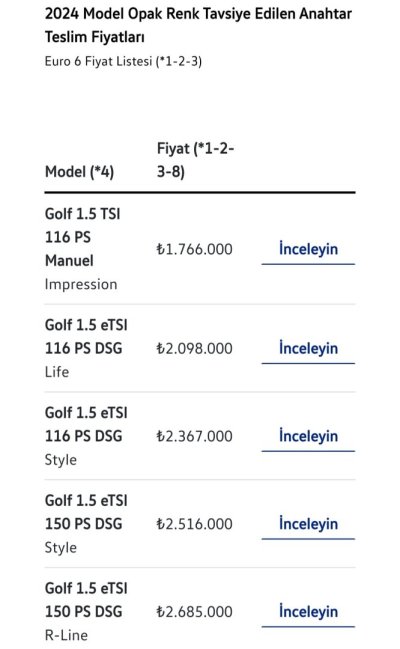The width and height of the screenshot is (400, 649).
Task: Select the ₺2.098.000 price text
Action: coord(195,349)
